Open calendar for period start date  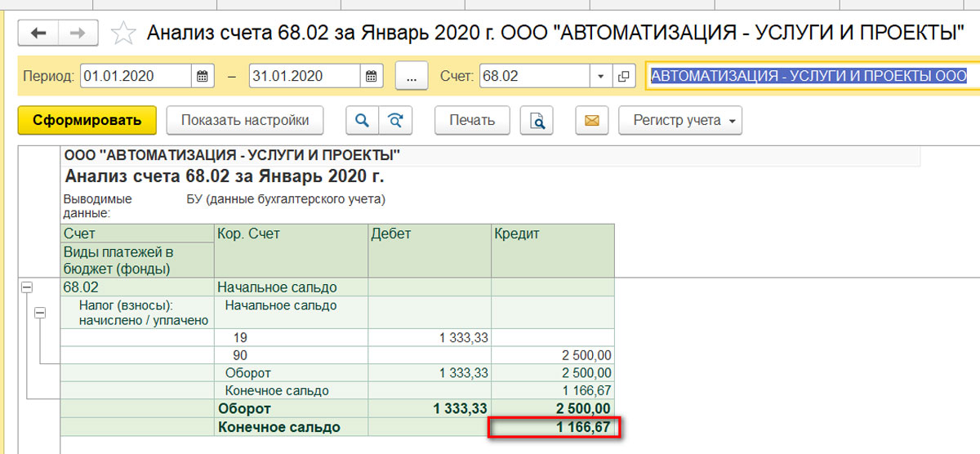[203, 76]
